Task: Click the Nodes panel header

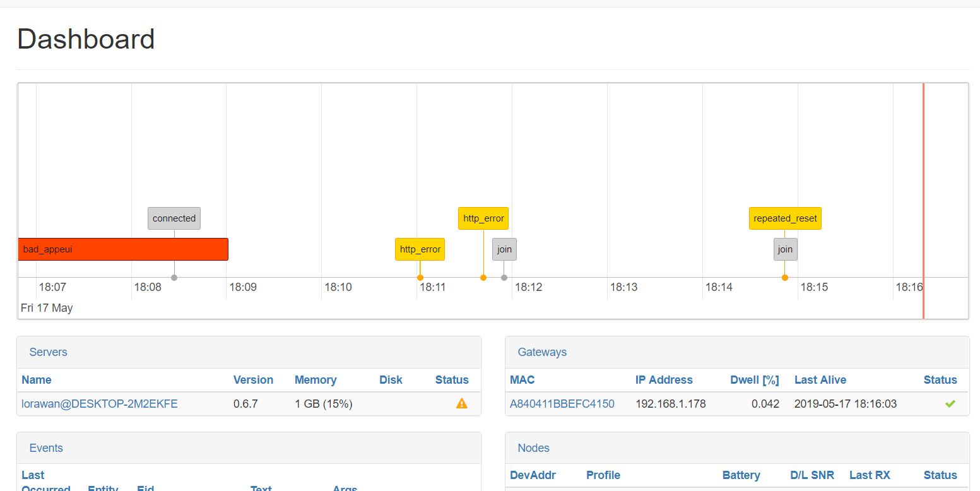Action: pyautogui.click(x=533, y=448)
